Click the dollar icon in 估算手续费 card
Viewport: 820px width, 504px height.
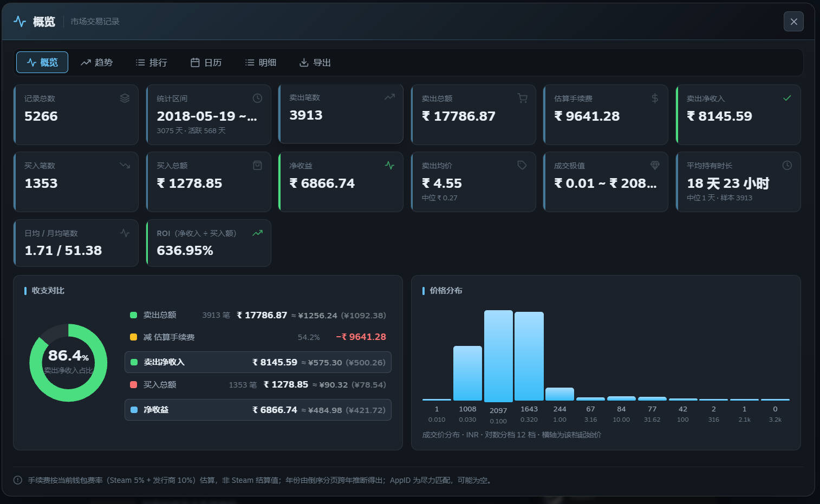click(x=655, y=98)
